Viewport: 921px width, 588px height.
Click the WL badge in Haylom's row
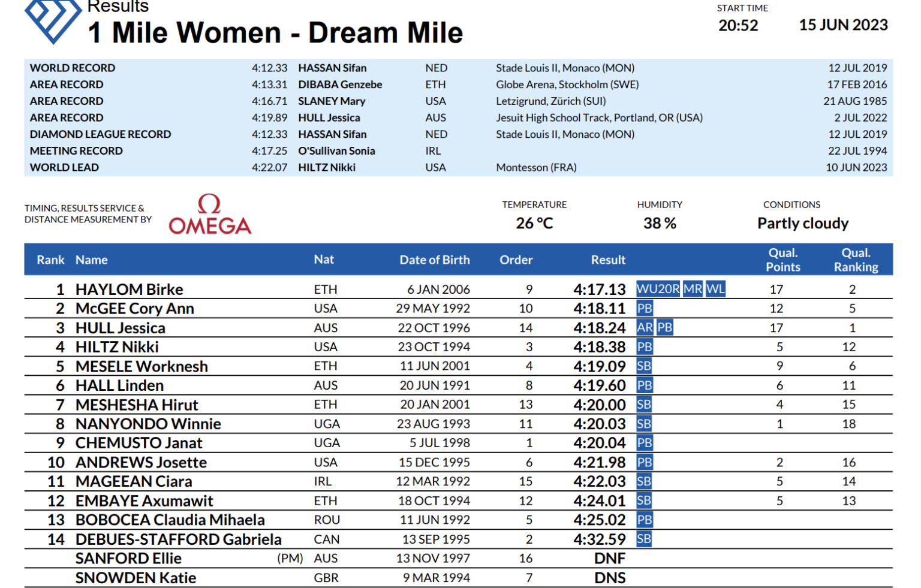pos(715,289)
